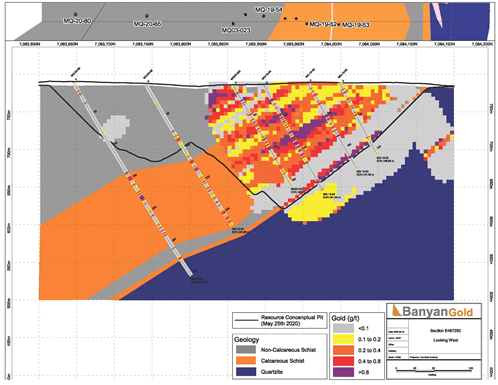Click the Non-Calcareous Schist geology swatch

pos(246,350)
